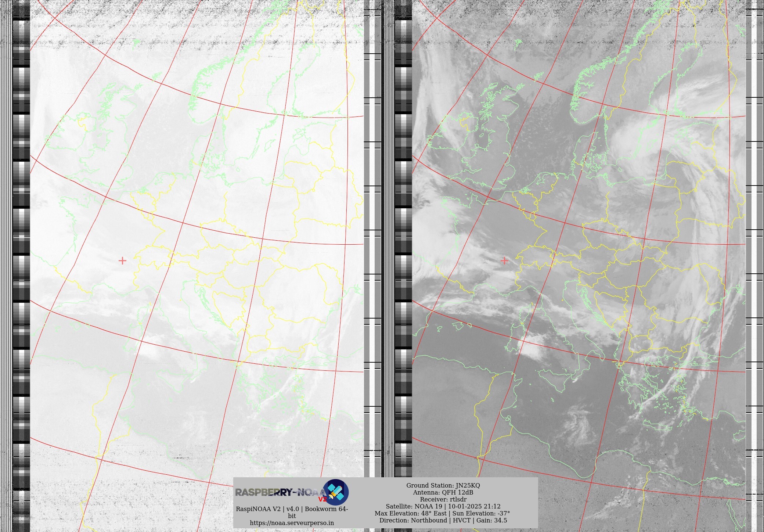Click the red V2 badge on logo
This screenshot has width=764, height=532.
[322, 499]
